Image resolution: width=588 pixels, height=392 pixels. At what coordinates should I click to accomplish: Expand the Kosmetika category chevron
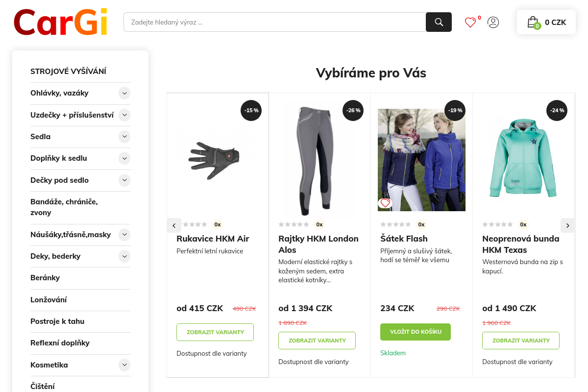click(x=124, y=365)
